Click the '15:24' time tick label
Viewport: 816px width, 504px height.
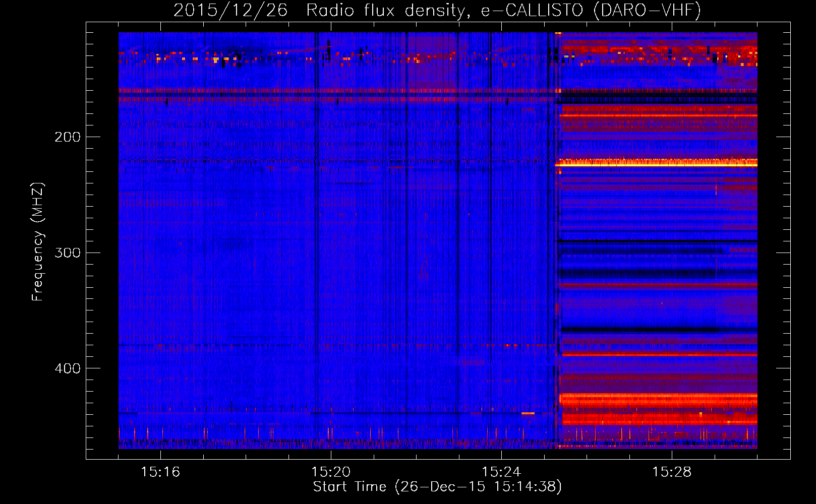[501, 472]
